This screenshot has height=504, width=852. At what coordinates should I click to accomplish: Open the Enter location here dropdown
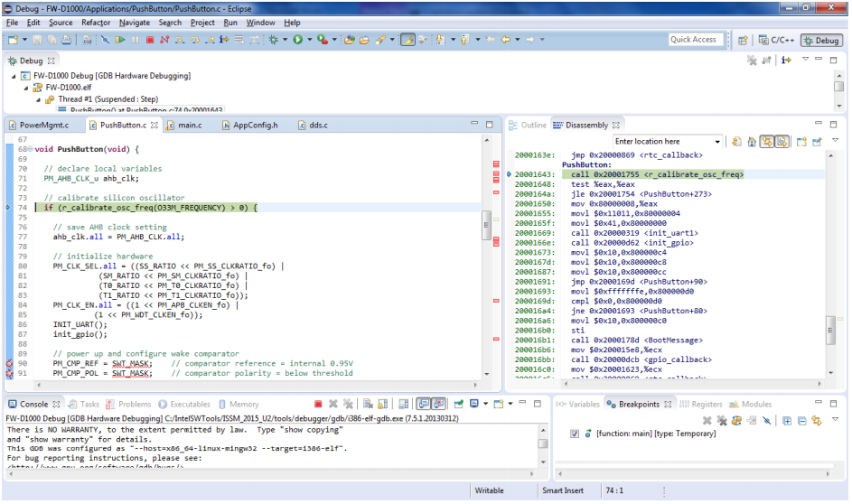coord(717,142)
